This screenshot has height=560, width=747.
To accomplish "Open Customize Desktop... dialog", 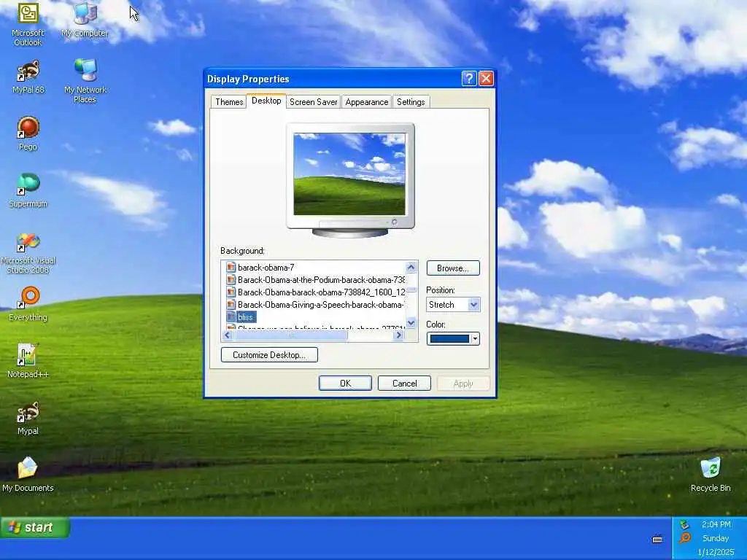I will click(269, 355).
